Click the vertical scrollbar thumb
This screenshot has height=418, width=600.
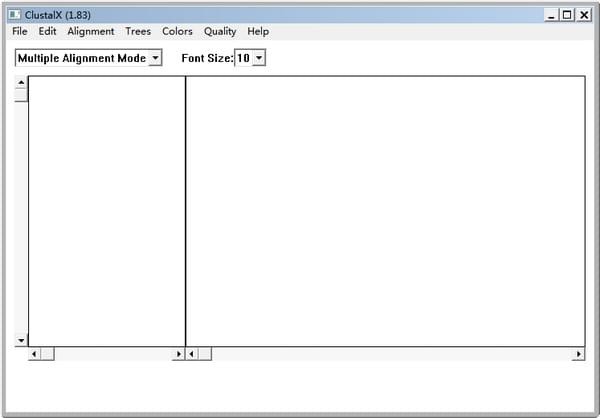coord(21,95)
